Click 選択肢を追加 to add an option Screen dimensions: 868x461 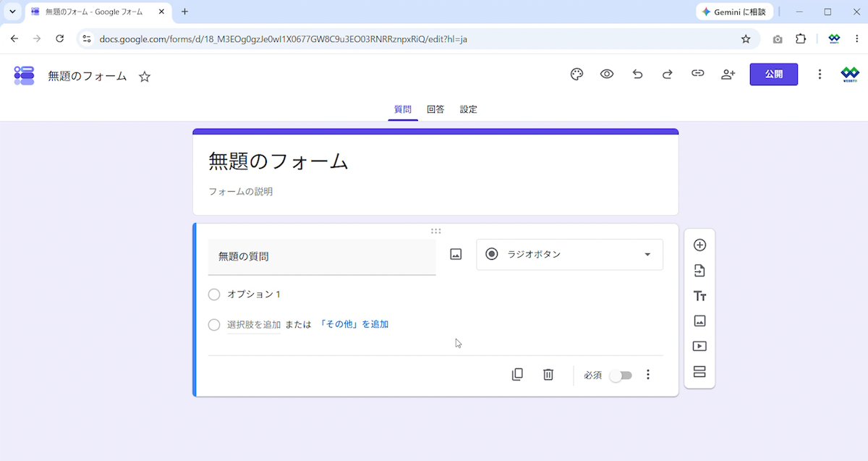(254, 325)
